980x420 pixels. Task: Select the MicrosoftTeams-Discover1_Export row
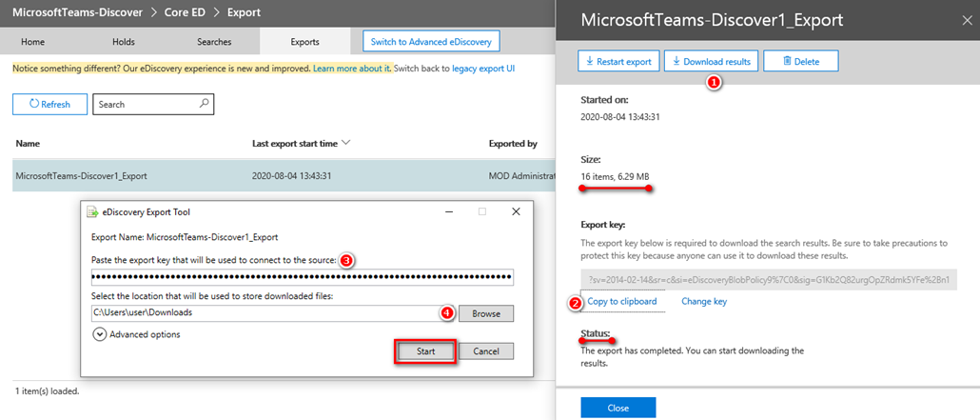pos(284,176)
